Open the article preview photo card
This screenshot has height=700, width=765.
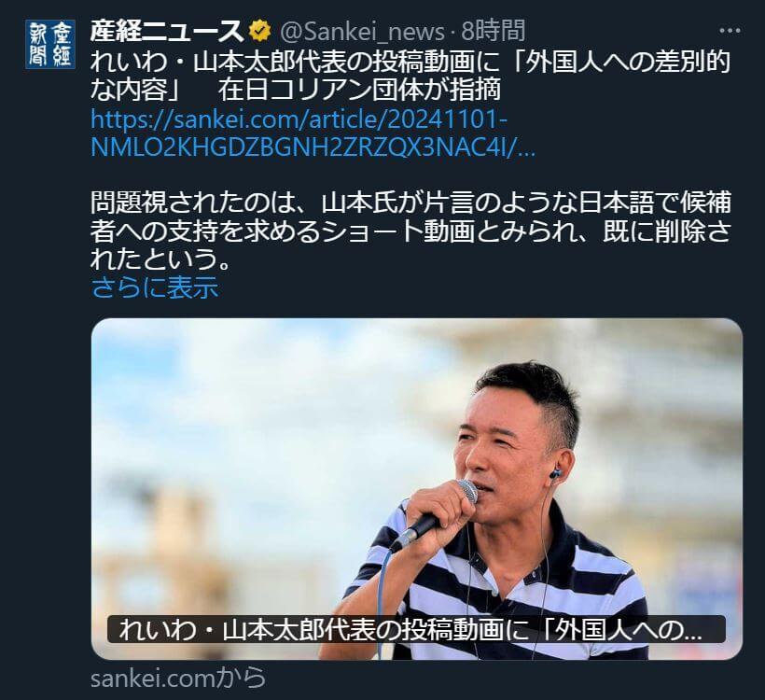coord(417,489)
